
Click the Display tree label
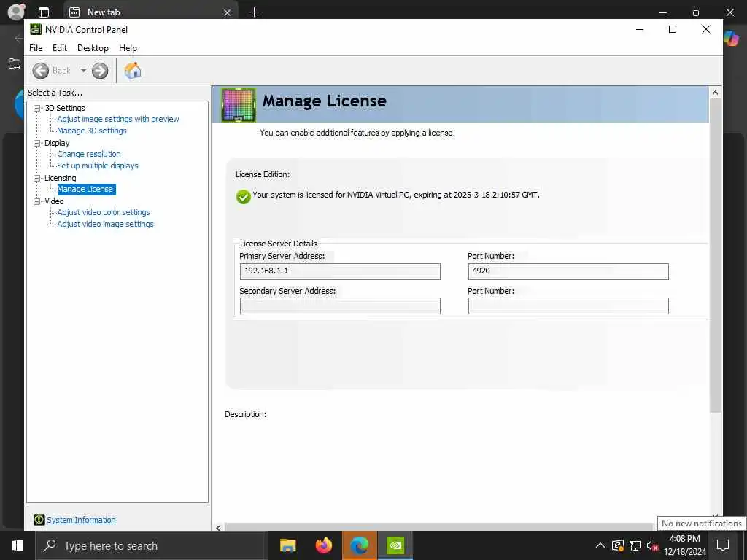pos(57,143)
